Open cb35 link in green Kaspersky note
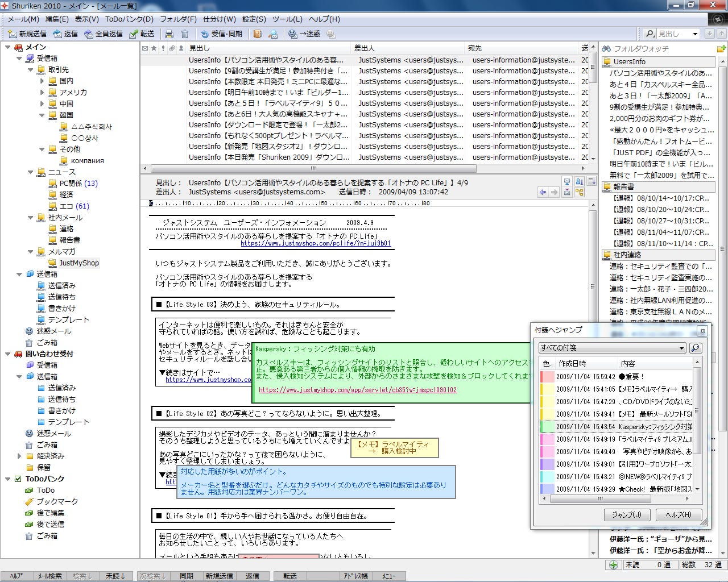Image resolution: width=728 pixels, height=582 pixels. (358, 390)
